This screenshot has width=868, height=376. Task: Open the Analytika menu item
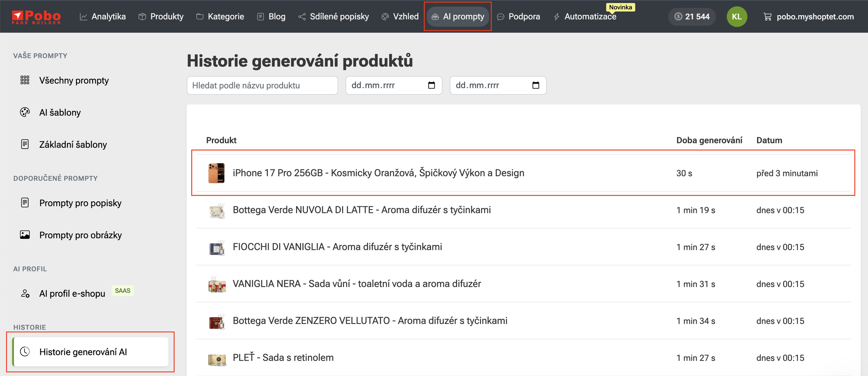pos(102,16)
